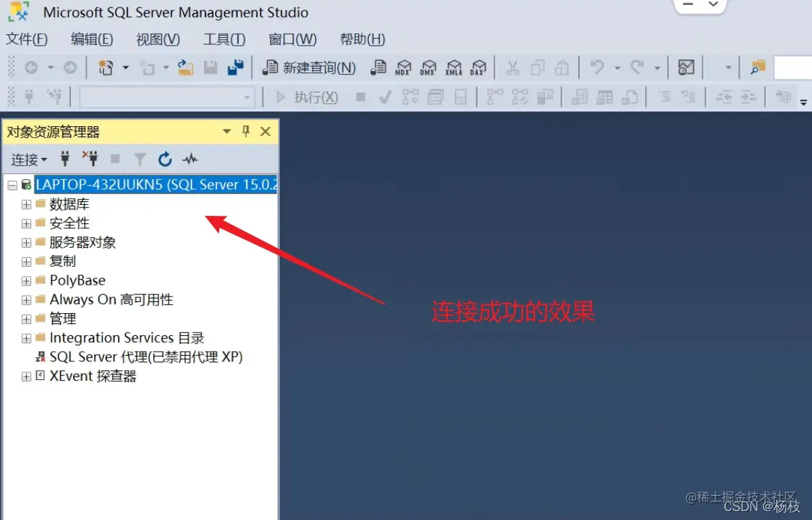The image size is (812, 520).
Task: Close the 对象资源管理器 panel
Action: point(265,132)
